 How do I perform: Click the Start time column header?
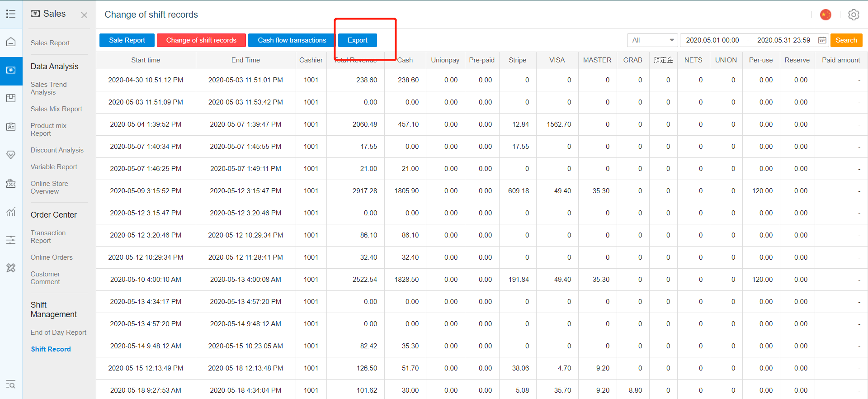click(146, 60)
